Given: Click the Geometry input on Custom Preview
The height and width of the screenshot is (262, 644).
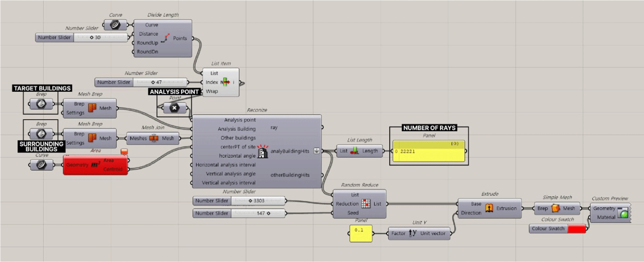Looking at the screenshot, I should (604, 208).
